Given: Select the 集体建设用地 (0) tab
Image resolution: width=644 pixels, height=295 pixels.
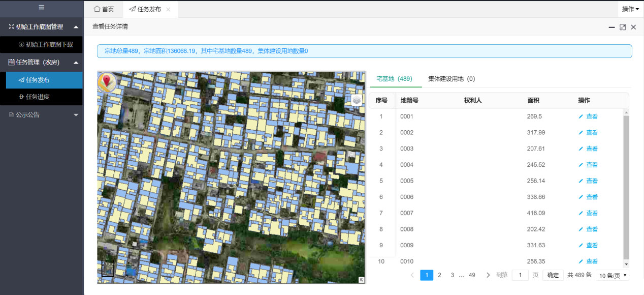Looking at the screenshot, I should click(452, 79).
